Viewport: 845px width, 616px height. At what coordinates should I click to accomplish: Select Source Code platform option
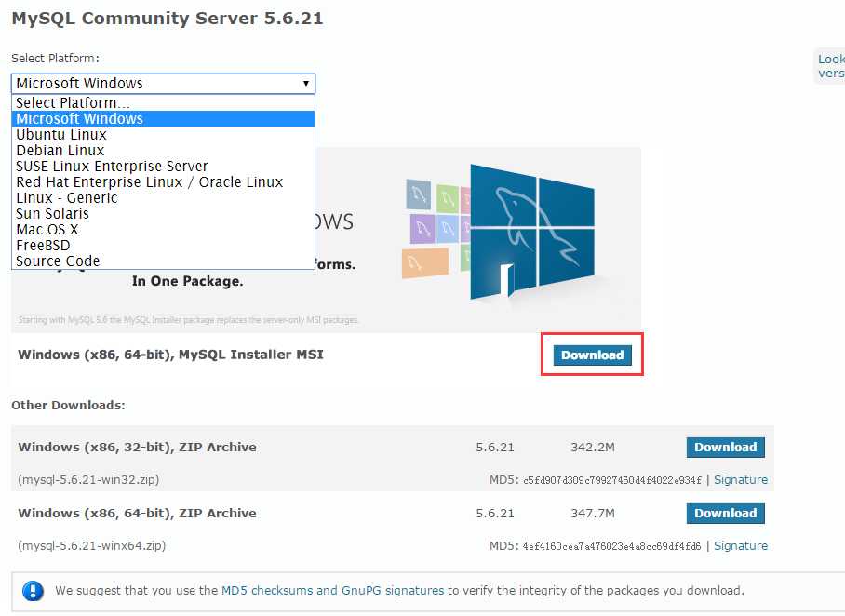163,261
